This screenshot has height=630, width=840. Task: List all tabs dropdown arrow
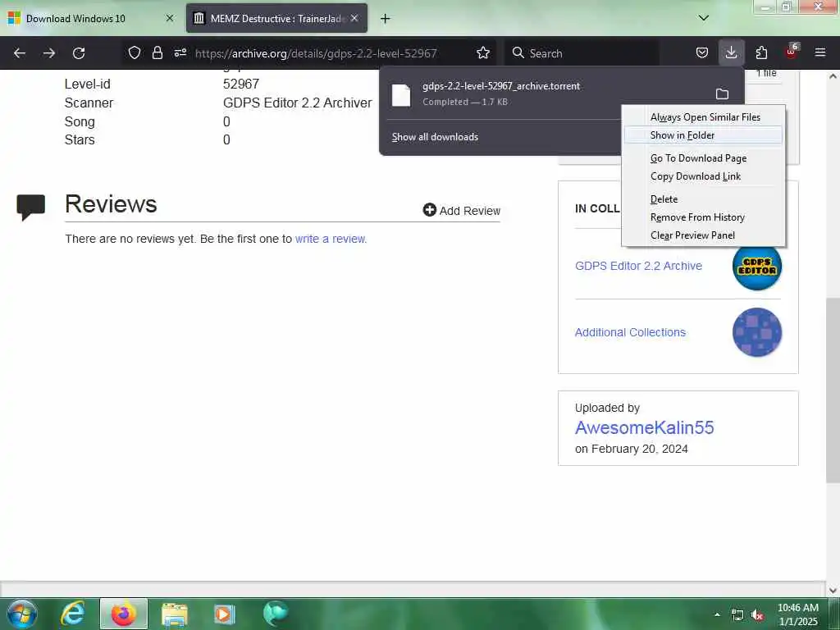pos(704,18)
